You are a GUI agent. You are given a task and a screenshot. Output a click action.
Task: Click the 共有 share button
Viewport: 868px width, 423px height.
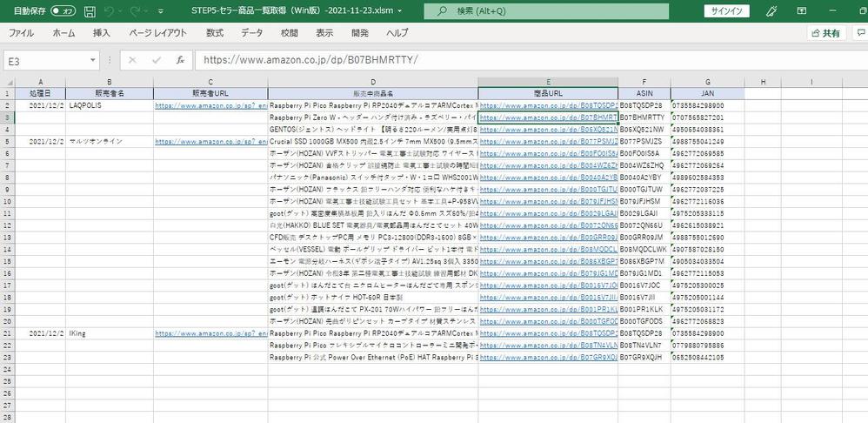tap(826, 34)
